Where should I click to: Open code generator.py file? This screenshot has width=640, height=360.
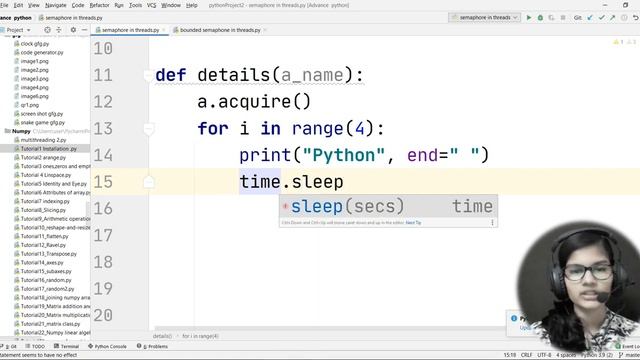click(x=39, y=52)
